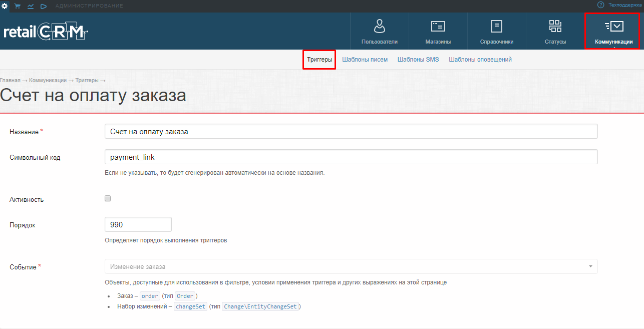644x329 pixels.
Task: Switch to the Шаблоны писем tab
Action: click(365, 60)
